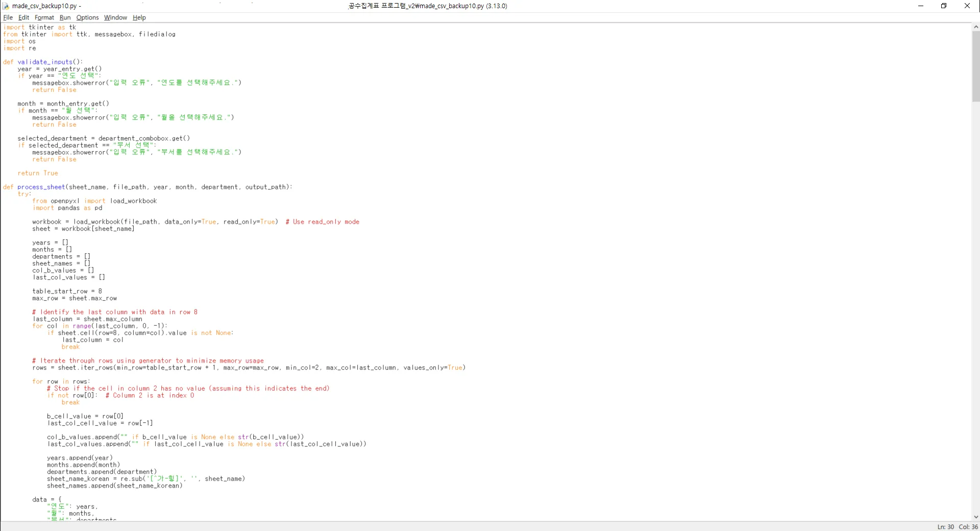Click the 'return True' statement
The height and width of the screenshot is (531, 980).
38,173
